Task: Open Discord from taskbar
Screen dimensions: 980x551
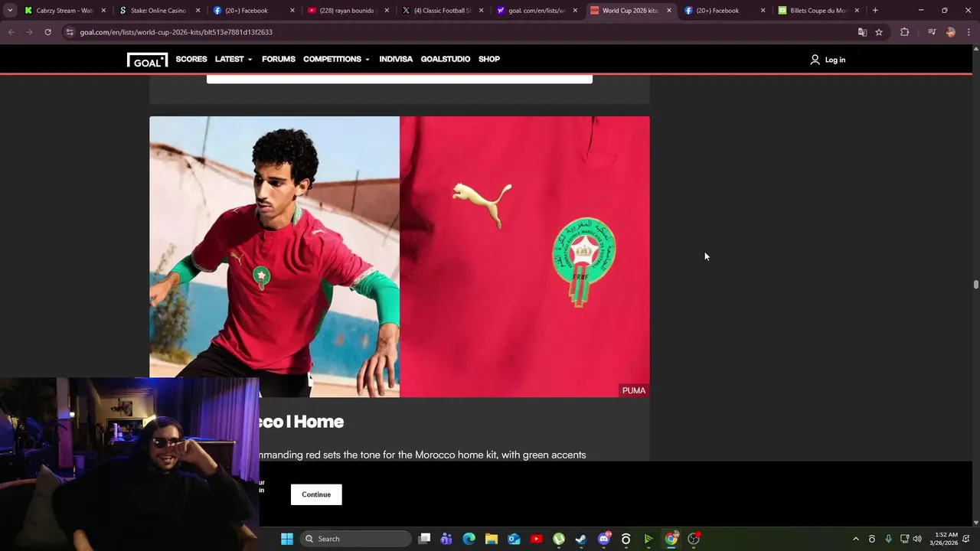Action: coord(604,539)
